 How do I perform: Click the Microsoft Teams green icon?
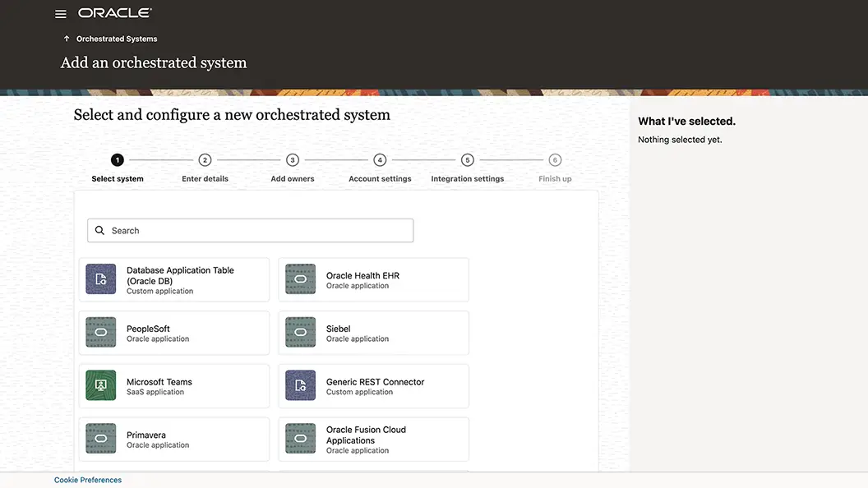(101, 385)
